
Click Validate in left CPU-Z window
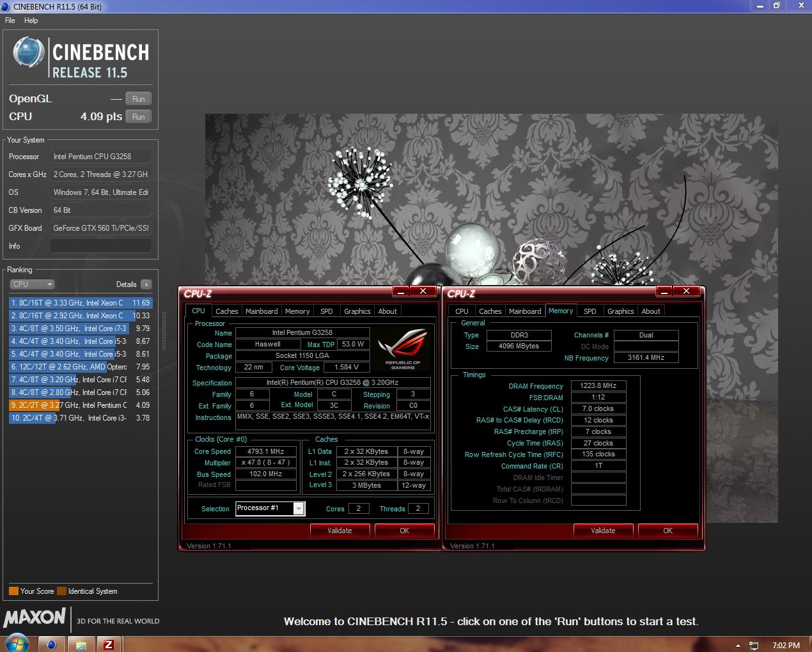(340, 531)
